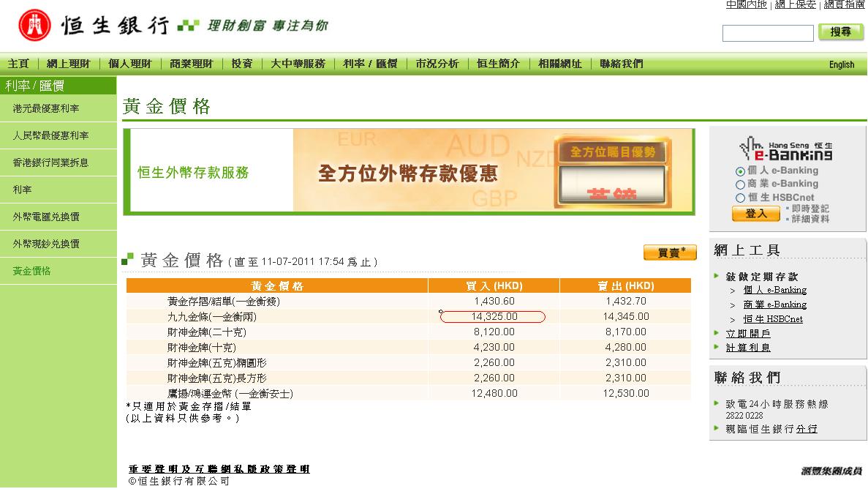Open the 利率 / 匯價 menu
Viewport: 868px width, 497px height.
(370, 64)
